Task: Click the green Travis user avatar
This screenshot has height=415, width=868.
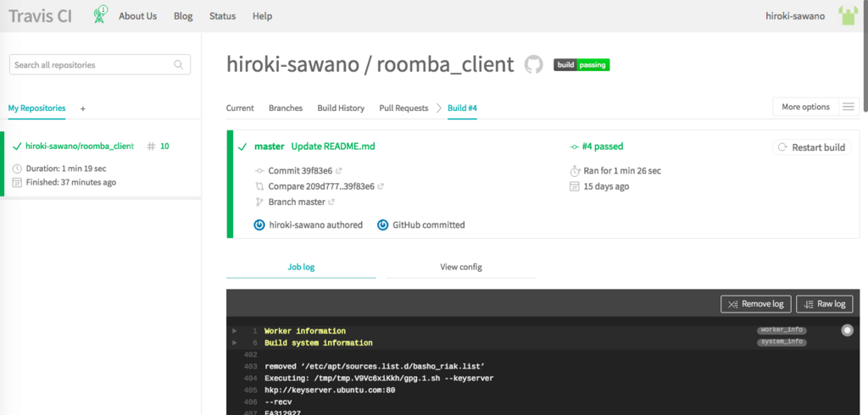Action: pyautogui.click(x=848, y=15)
